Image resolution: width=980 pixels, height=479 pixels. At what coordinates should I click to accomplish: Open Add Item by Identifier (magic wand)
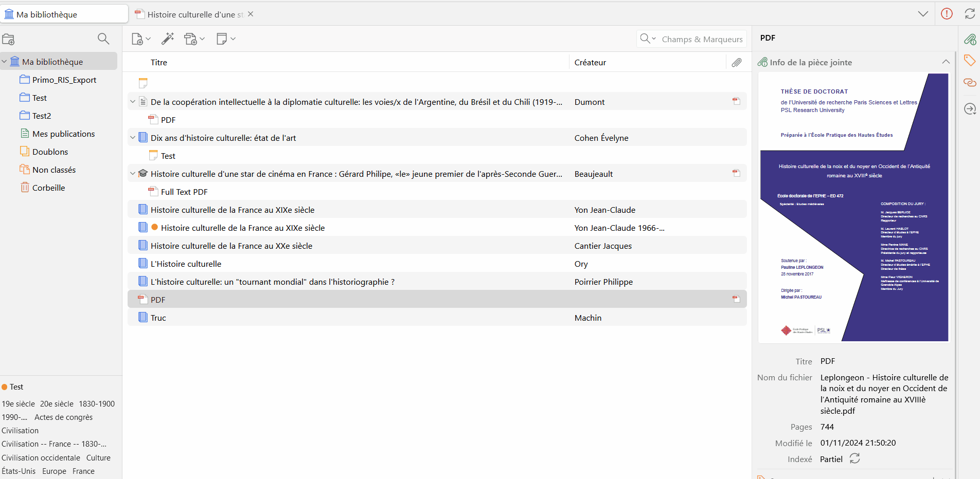(x=168, y=39)
